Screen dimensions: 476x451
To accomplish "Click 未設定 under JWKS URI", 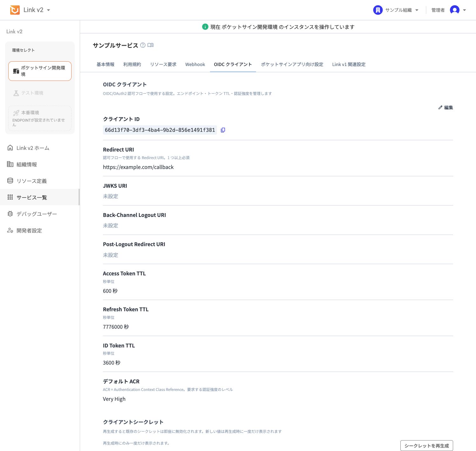I will [x=111, y=196].
